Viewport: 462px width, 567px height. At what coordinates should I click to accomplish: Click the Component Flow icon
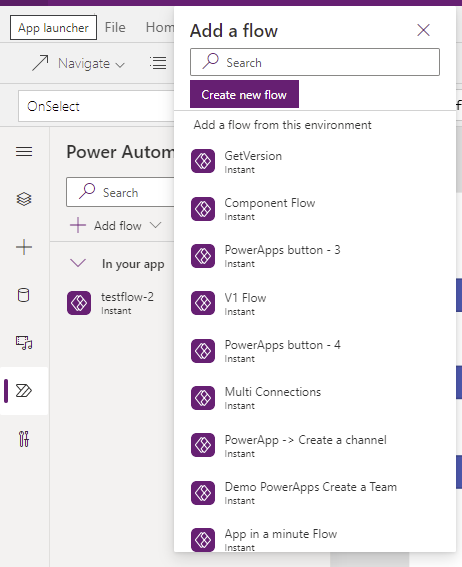pos(203,209)
